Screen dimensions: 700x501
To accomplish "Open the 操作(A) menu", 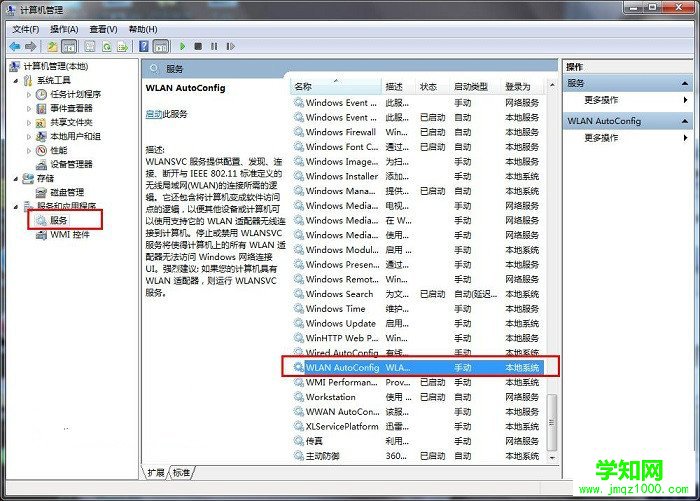I will point(64,29).
